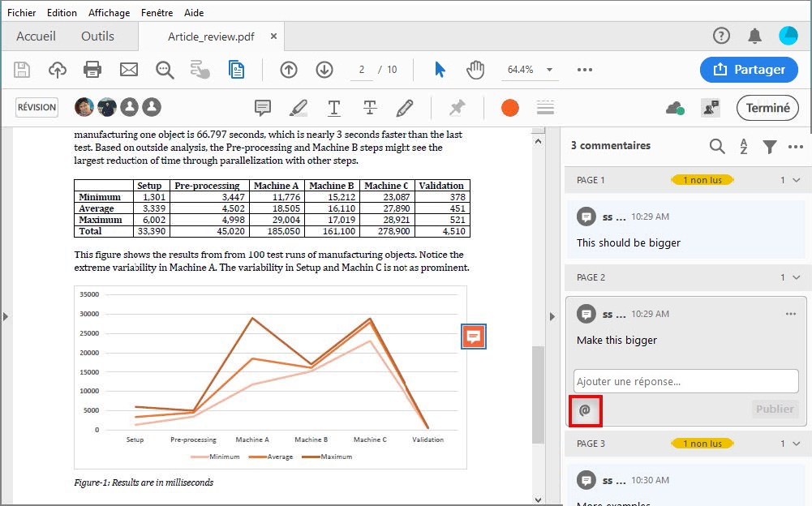Click the Terminé button
Image resolution: width=812 pixels, height=506 pixels.
pyautogui.click(x=767, y=108)
